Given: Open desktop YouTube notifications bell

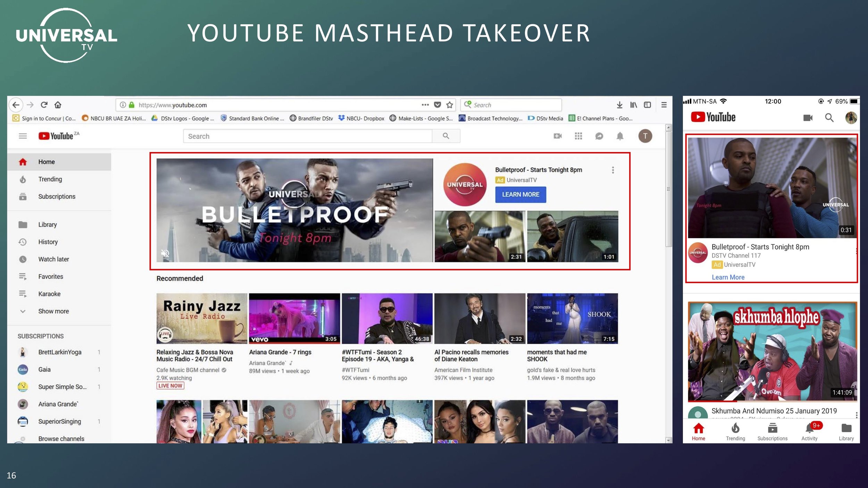Looking at the screenshot, I should pos(620,136).
